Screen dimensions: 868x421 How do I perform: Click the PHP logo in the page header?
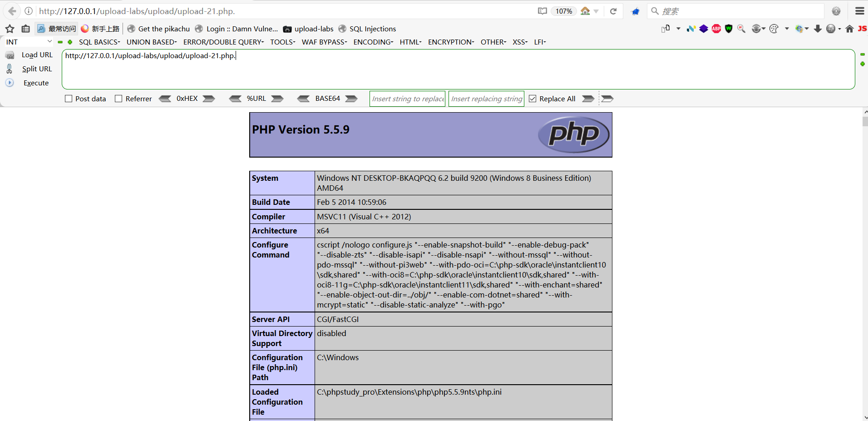(x=574, y=134)
